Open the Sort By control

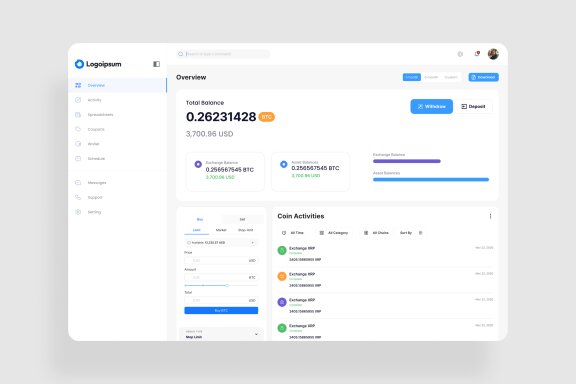pyautogui.click(x=411, y=233)
